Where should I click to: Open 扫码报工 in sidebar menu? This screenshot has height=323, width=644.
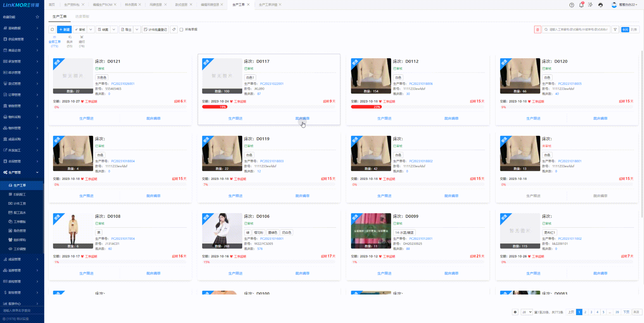point(20,194)
